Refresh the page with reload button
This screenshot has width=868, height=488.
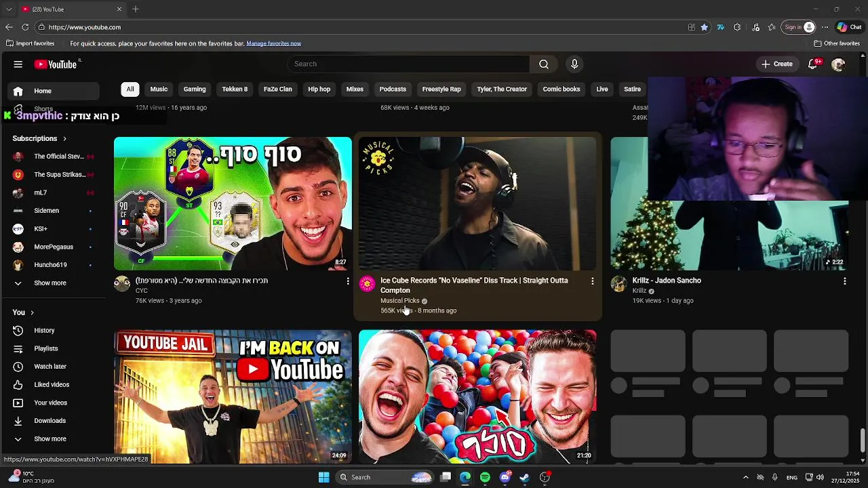25,27
